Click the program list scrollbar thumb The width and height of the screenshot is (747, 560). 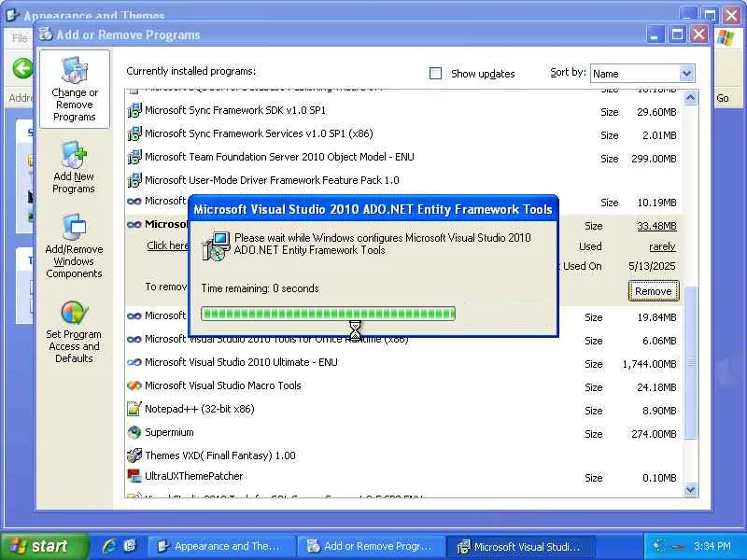(690, 362)
